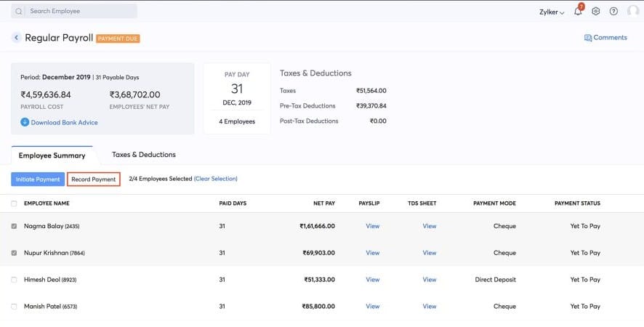Click the payroll cost ₹4,59,636.84
The image size is (644, 327).
[x=46, y=94]
